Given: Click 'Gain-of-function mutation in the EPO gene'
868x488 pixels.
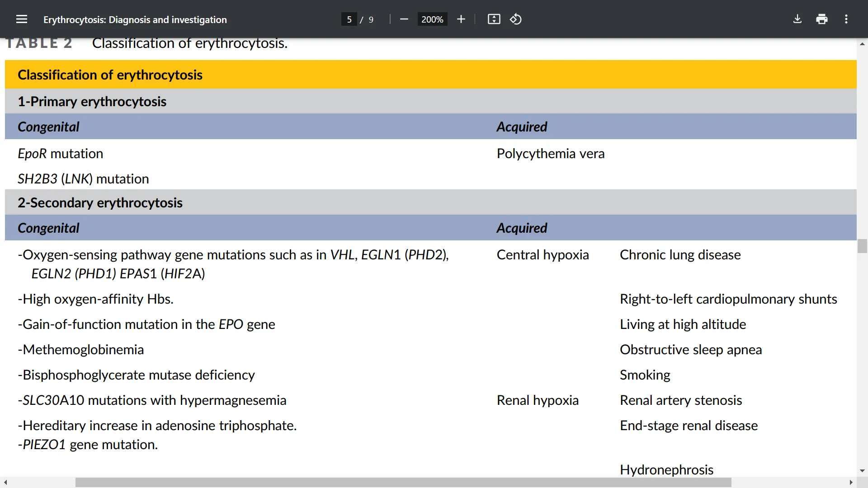Looking at the screenshot, I should click(146, 324).
